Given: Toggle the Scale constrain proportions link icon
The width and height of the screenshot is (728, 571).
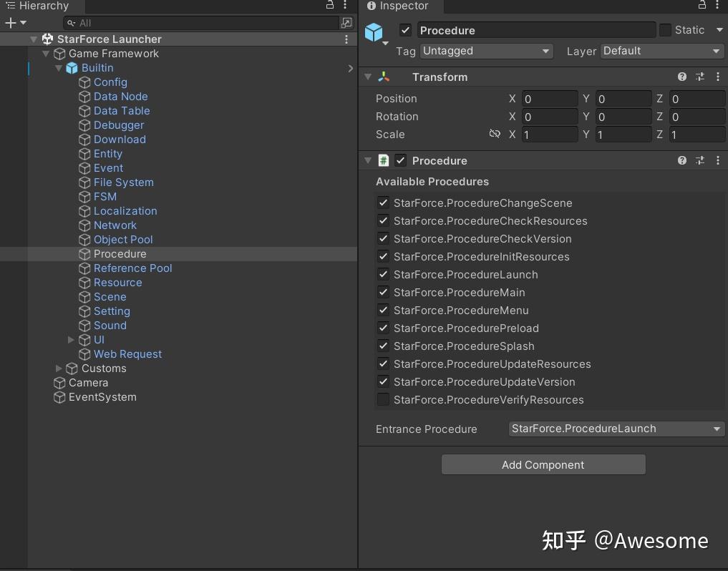Looking at the screenshot, I should (x=495, y=135).
